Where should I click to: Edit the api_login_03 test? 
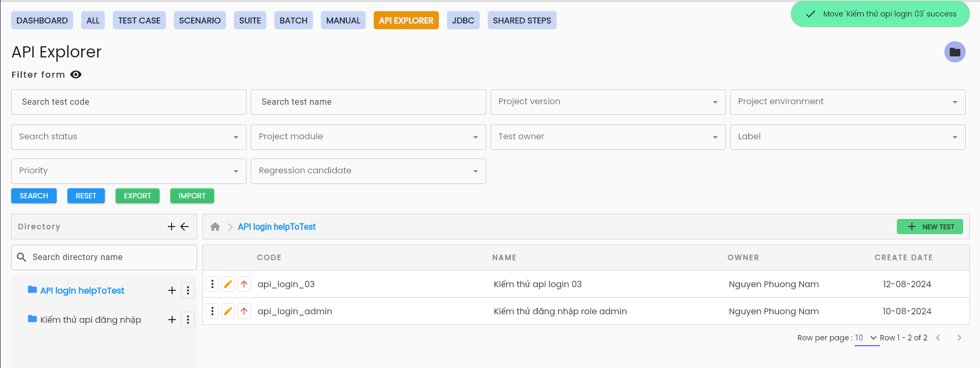tap(228, 284)
